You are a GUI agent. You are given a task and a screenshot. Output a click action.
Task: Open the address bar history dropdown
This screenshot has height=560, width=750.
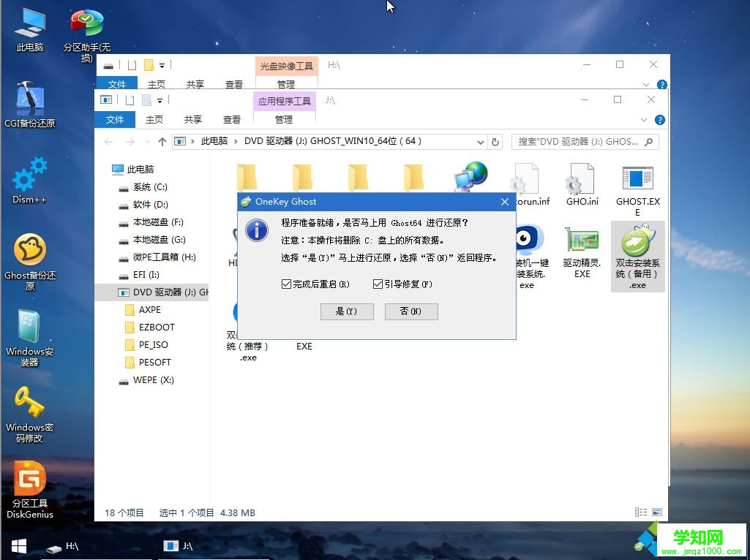[x=479, y=141]
